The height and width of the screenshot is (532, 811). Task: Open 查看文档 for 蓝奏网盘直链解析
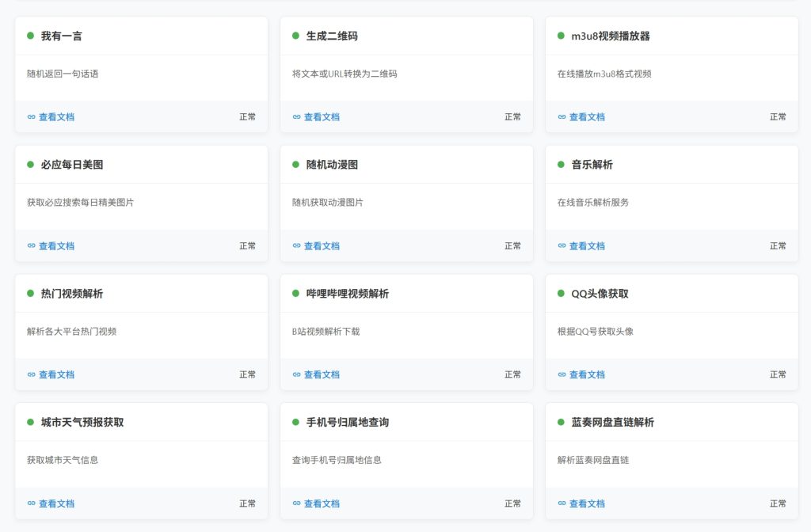(x=587, y=503)
